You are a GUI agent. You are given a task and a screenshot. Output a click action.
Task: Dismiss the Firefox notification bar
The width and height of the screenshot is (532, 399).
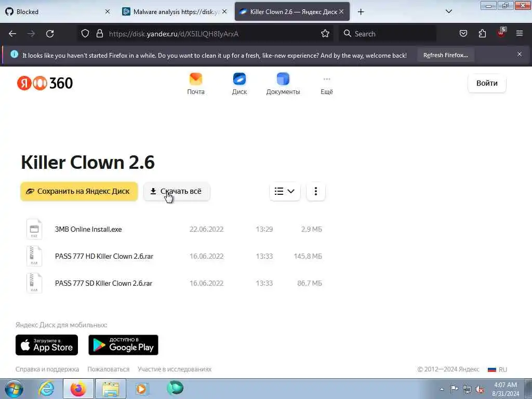(520, 54)
